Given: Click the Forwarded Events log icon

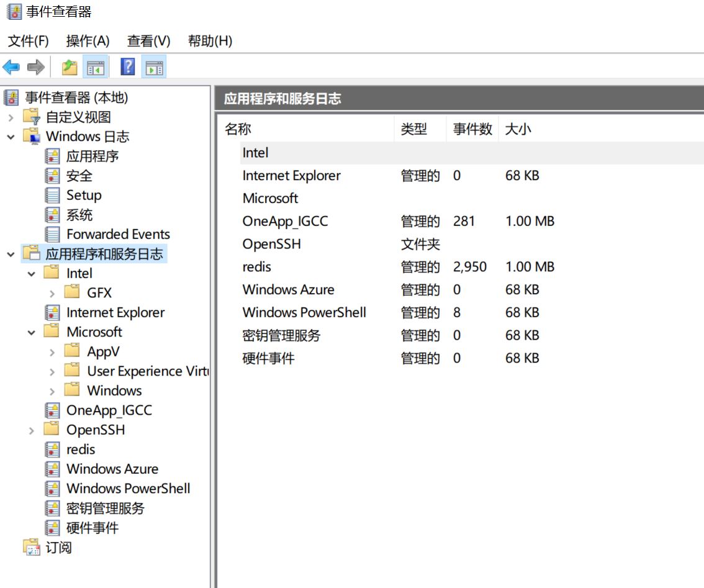Looking at the screenshot, I should [53, 234].
